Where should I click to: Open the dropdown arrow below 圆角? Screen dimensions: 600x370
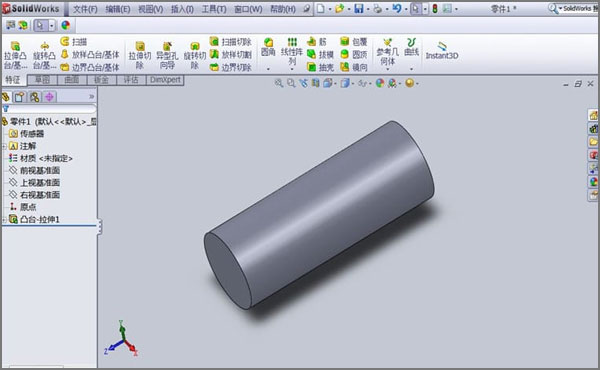(x=268, y=69)
